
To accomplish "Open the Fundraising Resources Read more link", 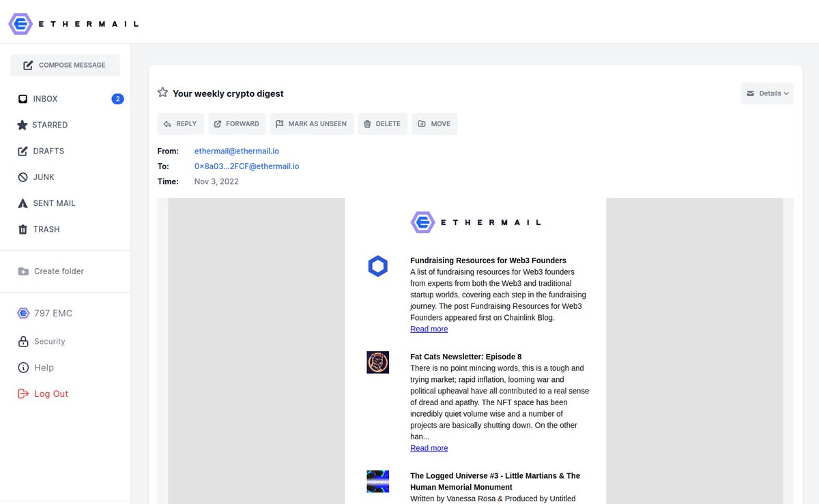I will pyautogui.click(x=429, y=329).
